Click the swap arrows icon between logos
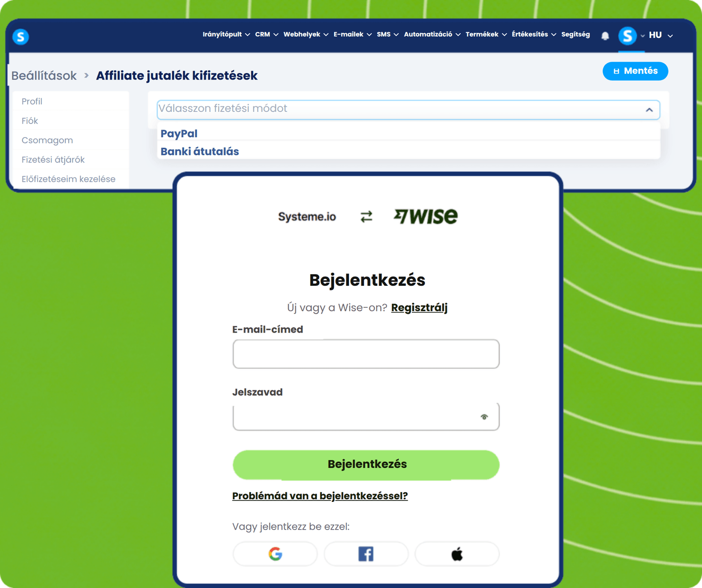Viewport: 702px width, 588px height. coord(366,217)
